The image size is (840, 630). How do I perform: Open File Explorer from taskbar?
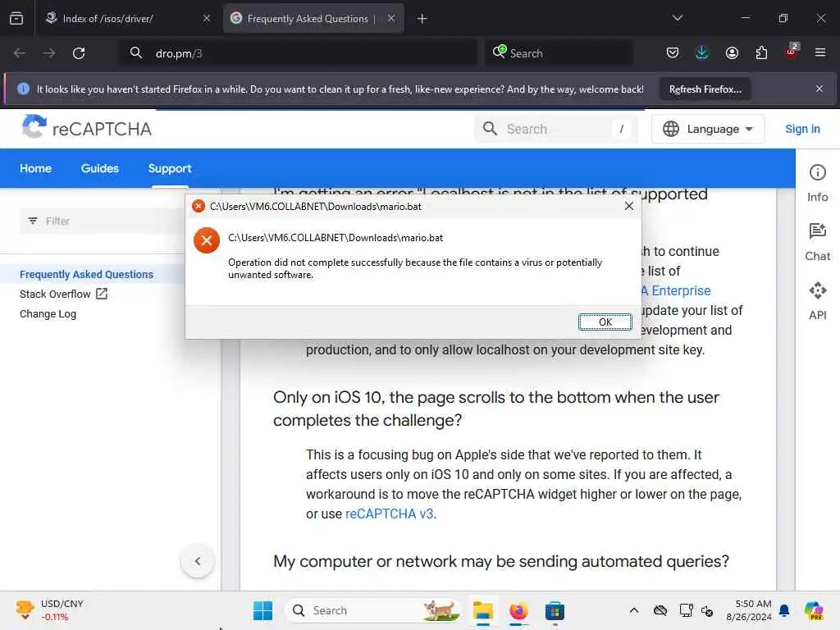point(482,610)
